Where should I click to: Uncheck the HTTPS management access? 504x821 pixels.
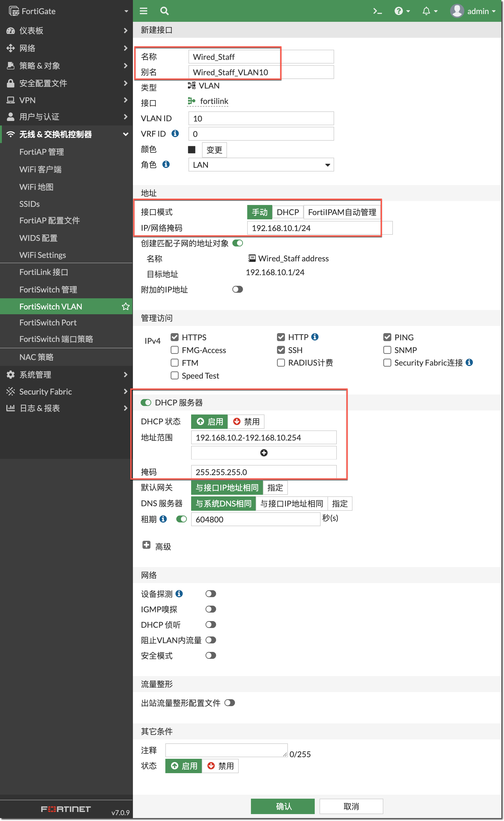(175, 337)
